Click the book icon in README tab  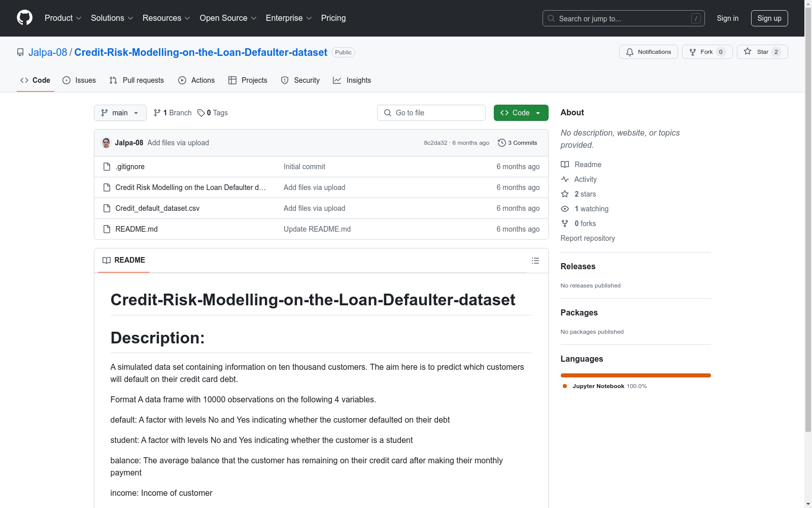[x=107, y=260]
